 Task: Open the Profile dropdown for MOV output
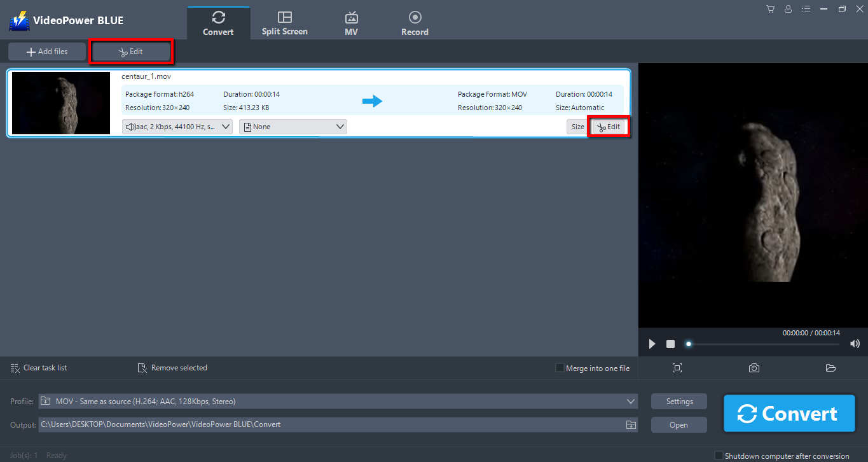tap(630, 401)
